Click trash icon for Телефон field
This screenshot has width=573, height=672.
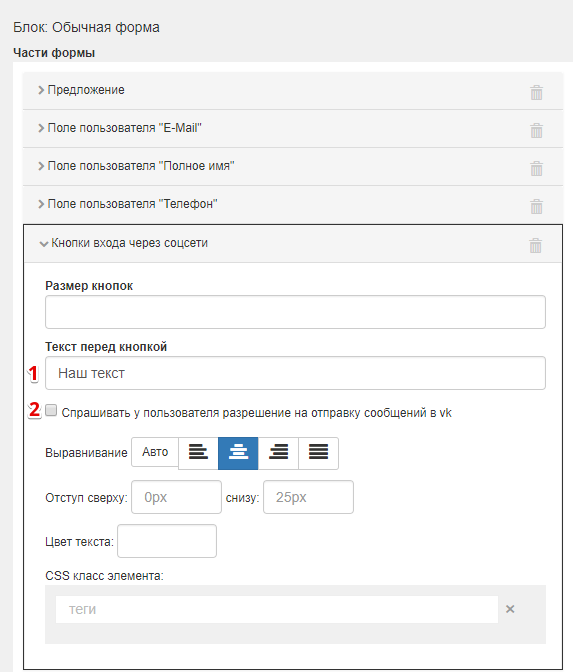[536, 207]
